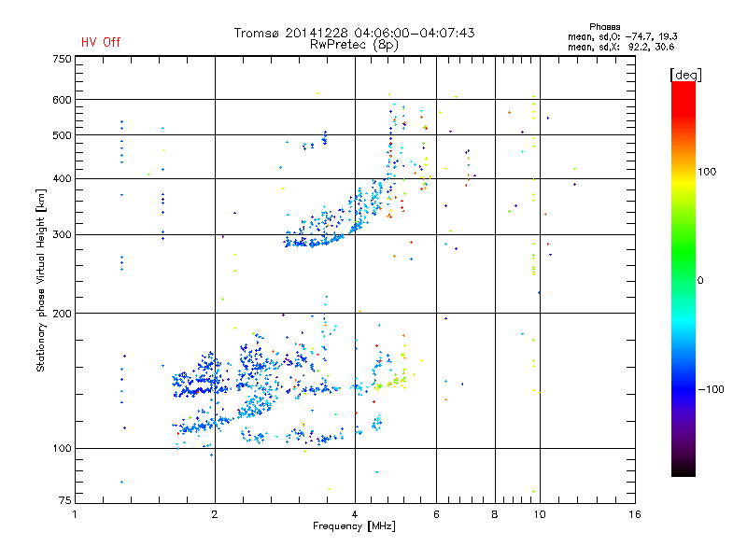Click the colorbar '0' tick label
747x560 pixels.
(700, 280)
